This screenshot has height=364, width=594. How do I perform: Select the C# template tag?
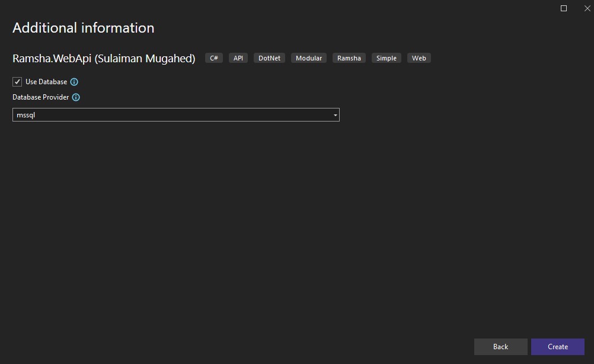(213, 58)
